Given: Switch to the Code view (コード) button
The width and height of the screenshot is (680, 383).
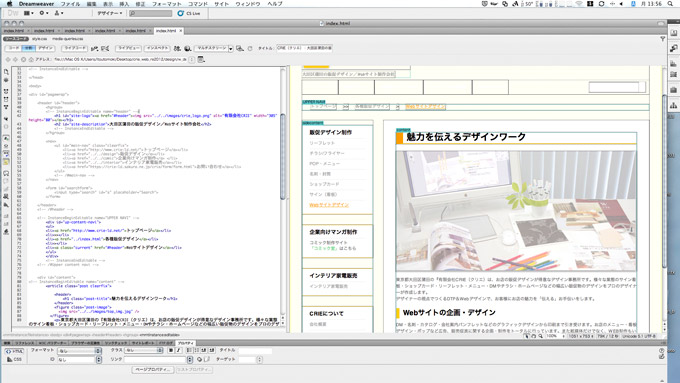Looking at the screenshot, I should click(14, 48).
